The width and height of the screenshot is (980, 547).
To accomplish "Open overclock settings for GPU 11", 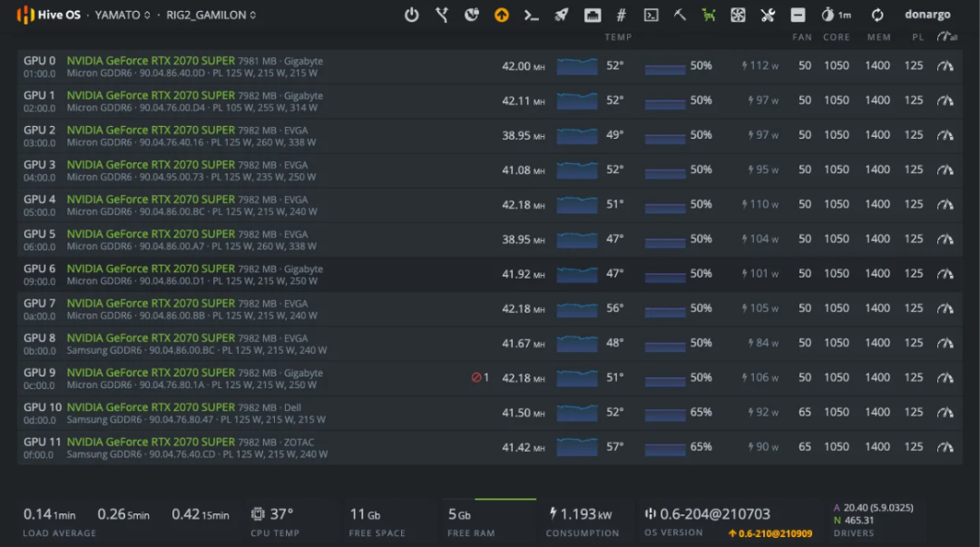I will (945, 447).
